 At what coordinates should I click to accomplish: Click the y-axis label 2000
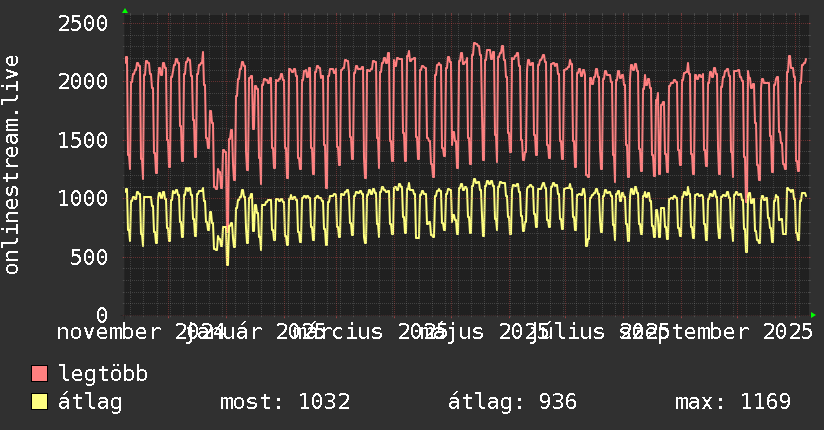click(83, 81)
